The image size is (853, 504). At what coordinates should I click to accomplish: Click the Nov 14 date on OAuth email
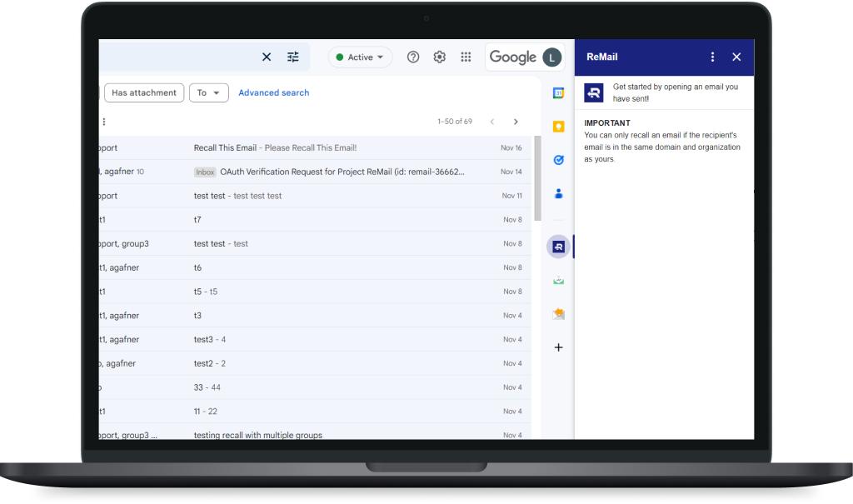(511, 172)
